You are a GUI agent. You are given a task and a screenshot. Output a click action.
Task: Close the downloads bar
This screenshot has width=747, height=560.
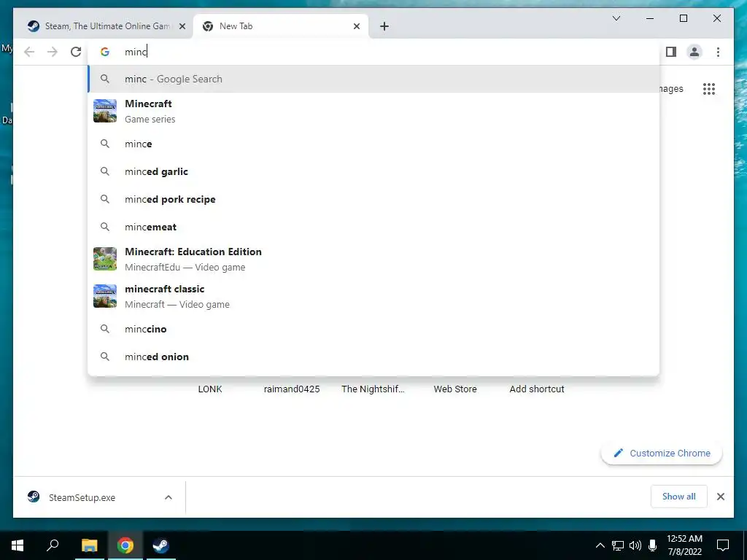coord(720,497)
